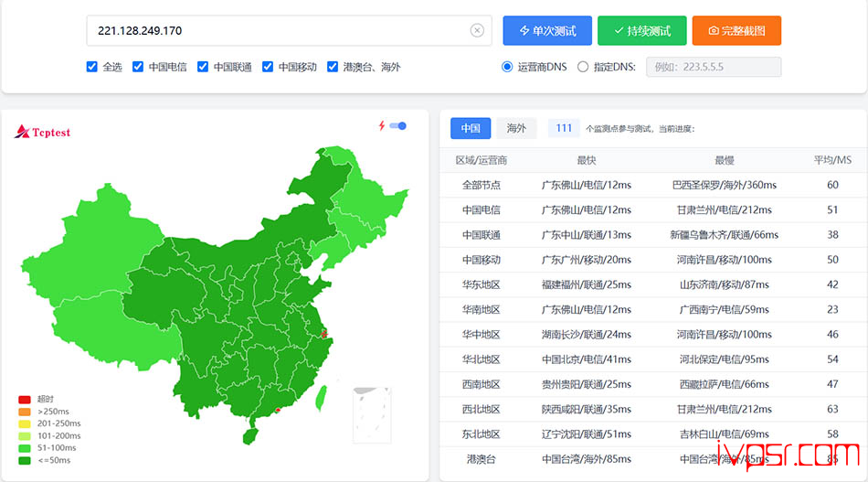Select the 港澳台 row label
Screen dimensions: 868x482
pos(481,459)
